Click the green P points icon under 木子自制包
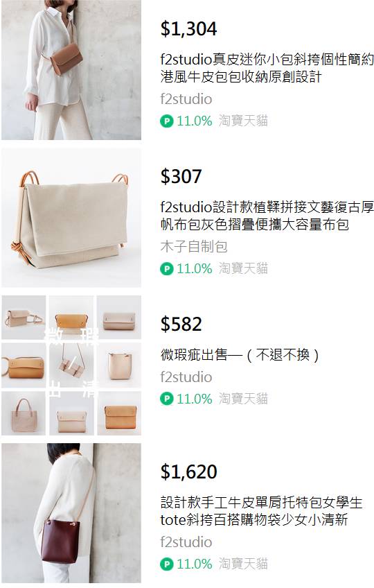This screenshot has height=588, width=374. (x=166, y=269)
